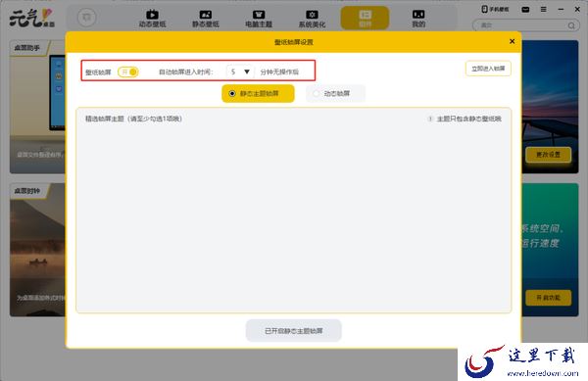
Task: Click the info icon beside 主题只包含静态壁纸哦
Action: click(430, 119)
